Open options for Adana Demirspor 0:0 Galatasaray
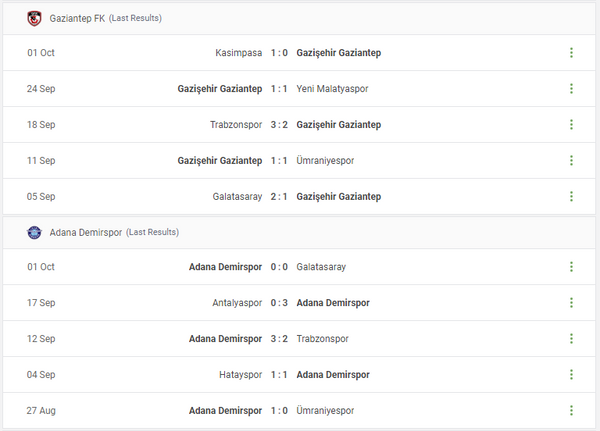Image resolution: width=600 pixels, height=431 pixels. (571, 267)
